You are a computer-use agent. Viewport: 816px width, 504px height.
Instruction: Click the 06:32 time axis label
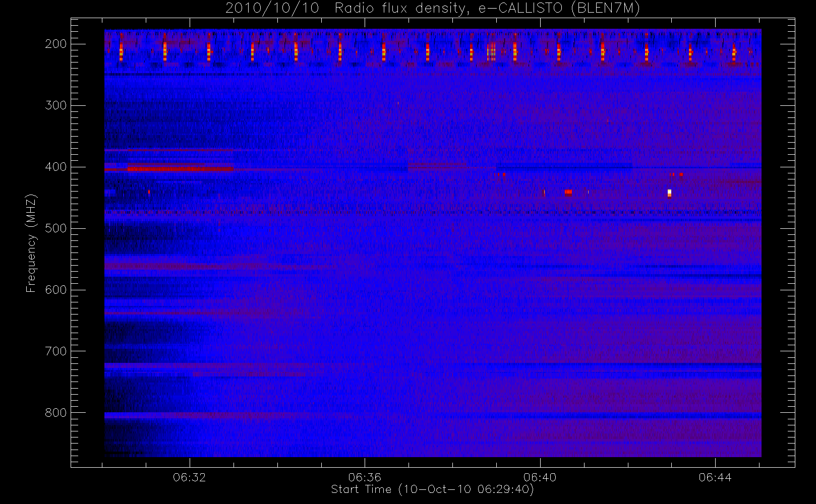190,477
